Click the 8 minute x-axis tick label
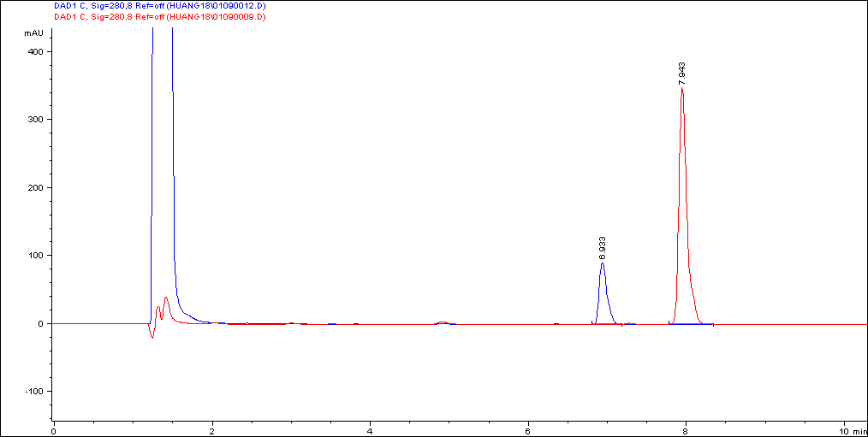 687,430
